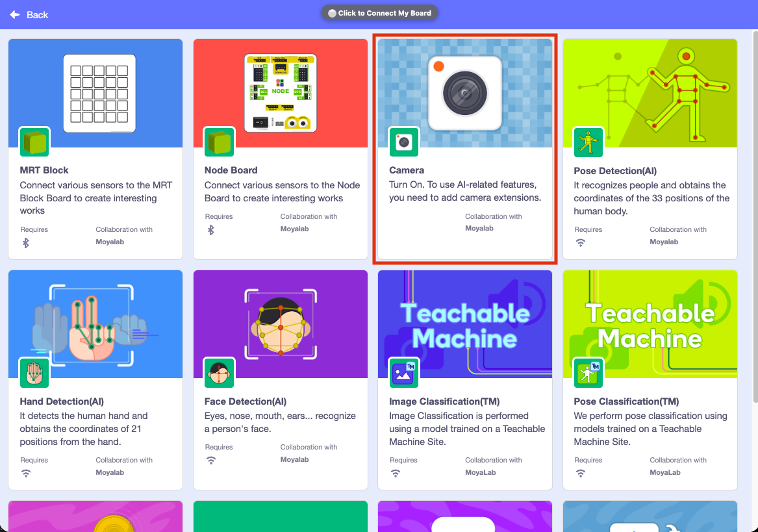Select the MRT Block green cube icon
Screen dimensions: 758x532
point(35,142)
